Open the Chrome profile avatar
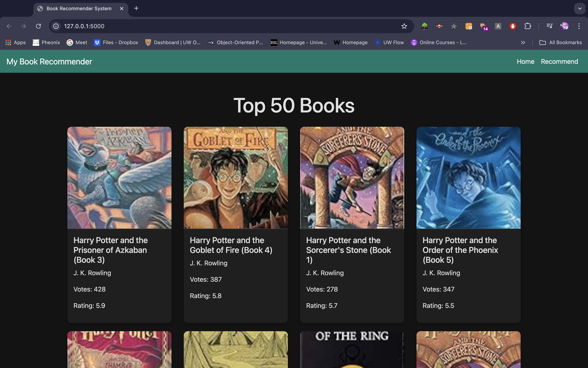 pos(564,26)
